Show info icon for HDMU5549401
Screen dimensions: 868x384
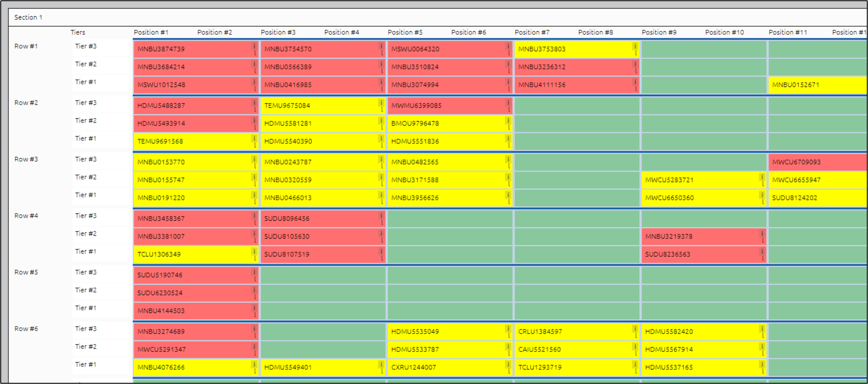point(381,364)
